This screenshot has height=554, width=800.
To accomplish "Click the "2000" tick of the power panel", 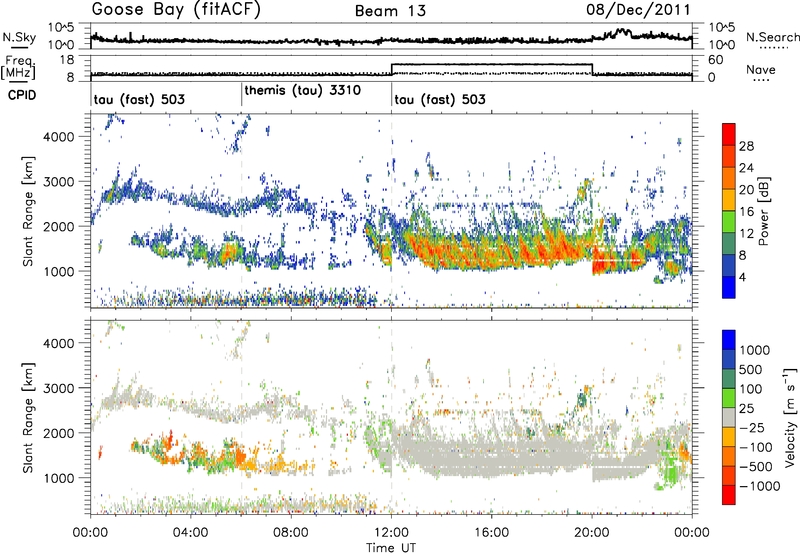I will tap(59, 226).
